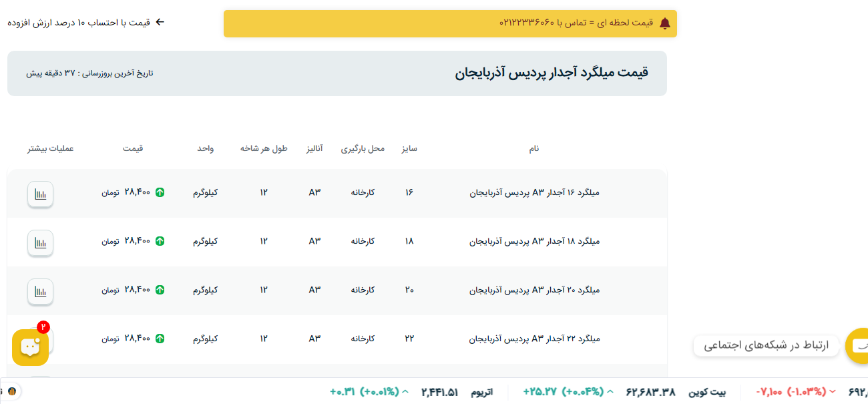Image resolution: width=868 pixels, height=404 pixels.
Task: Click the سایز column header
Action: point(409,148)
